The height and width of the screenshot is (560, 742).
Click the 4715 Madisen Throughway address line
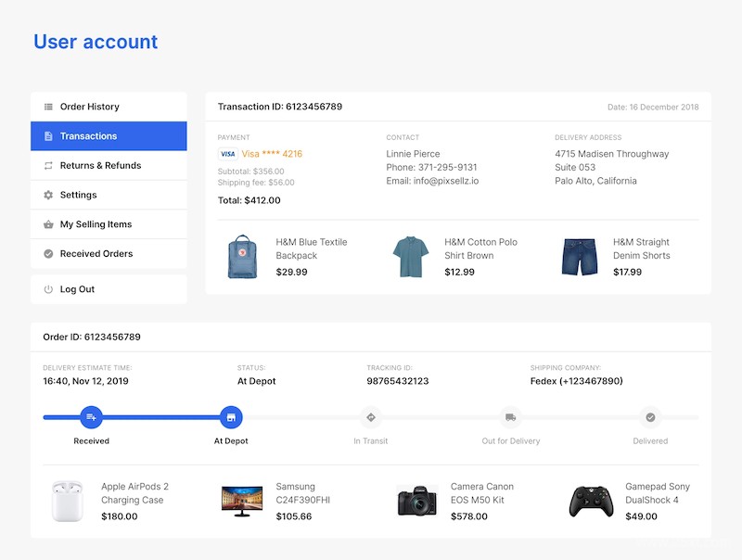(x=612, y=154)
